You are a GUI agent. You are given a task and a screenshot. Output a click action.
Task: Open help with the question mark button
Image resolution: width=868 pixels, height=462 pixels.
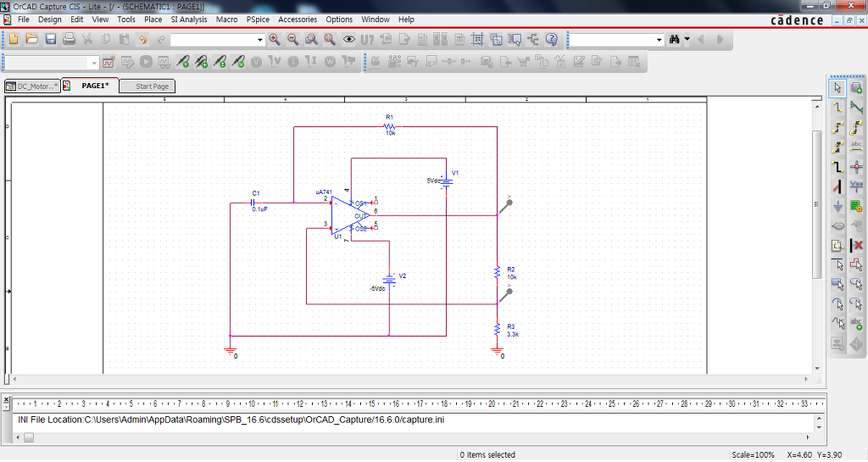(x=551, y=39)
